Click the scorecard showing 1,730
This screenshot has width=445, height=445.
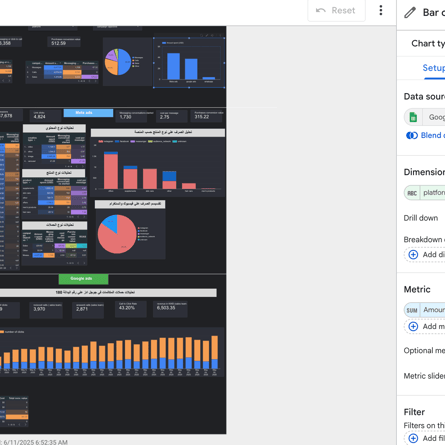click(x=135, y=116)
